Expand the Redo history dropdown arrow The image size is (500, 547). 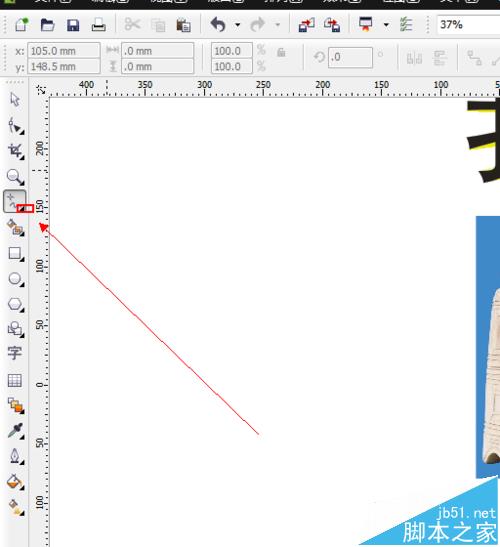pos(278,25)
